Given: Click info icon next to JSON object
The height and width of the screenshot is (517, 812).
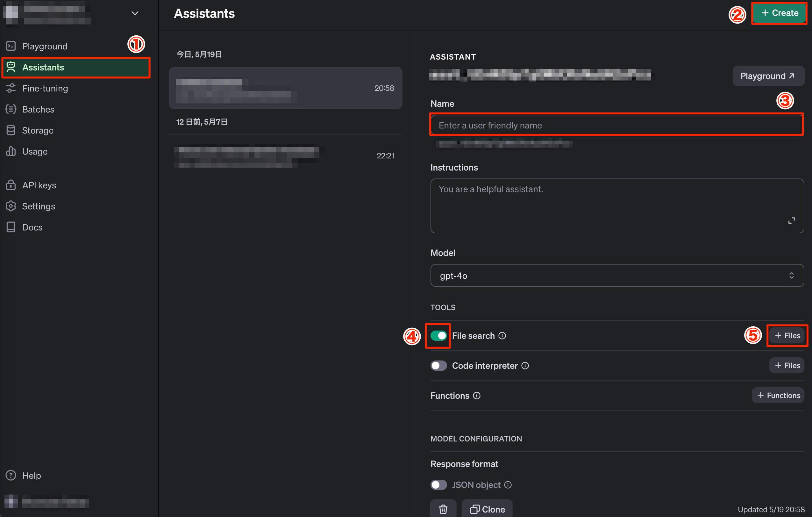Looking at the screenshot, I should click(x=508, y=485).
